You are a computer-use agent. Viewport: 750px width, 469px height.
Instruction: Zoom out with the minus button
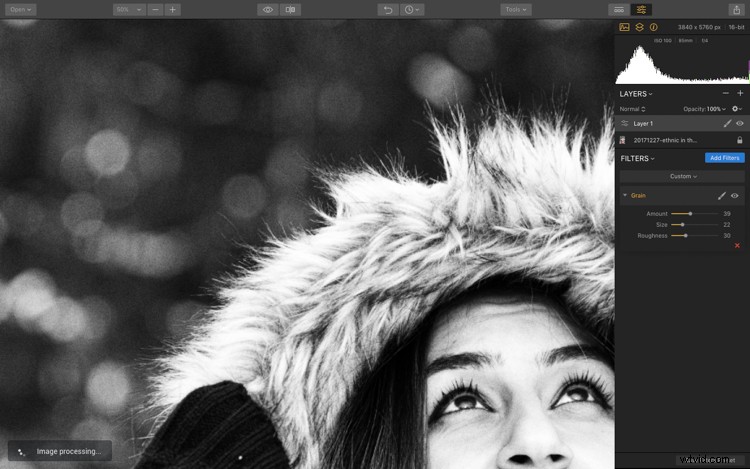pyautogui.click(x=155, y=10)
